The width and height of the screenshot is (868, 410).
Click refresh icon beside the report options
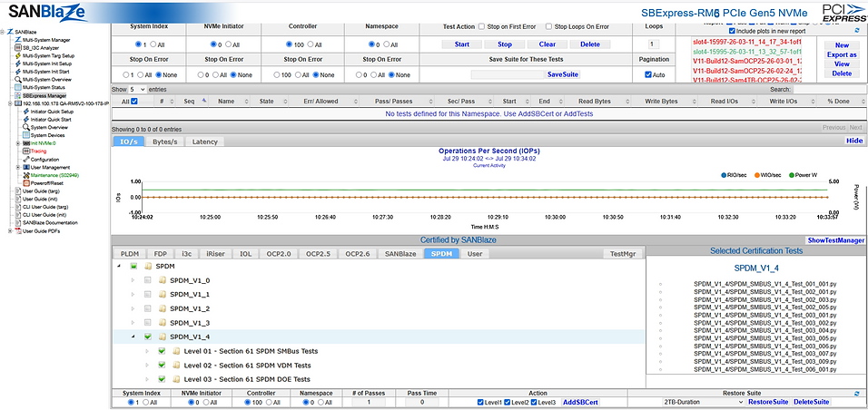pyautogui.click(x=857, y=32)
